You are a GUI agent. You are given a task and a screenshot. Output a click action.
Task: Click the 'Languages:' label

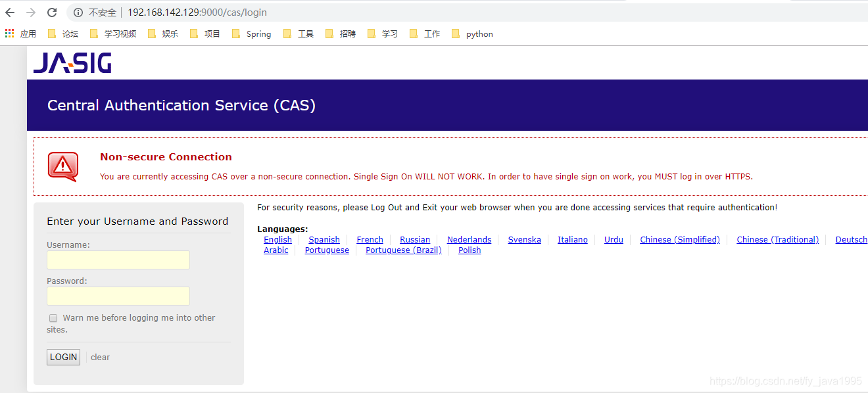(282, 229)
